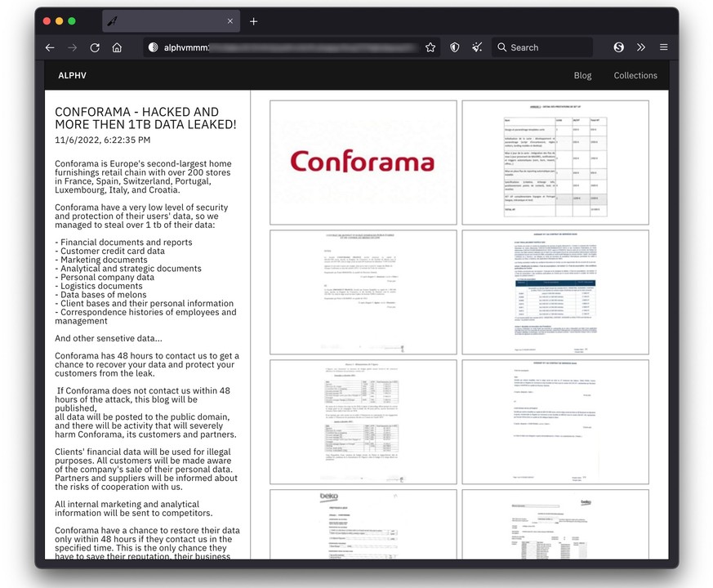Open the thumbnail with two data tables

click(363, 422)
